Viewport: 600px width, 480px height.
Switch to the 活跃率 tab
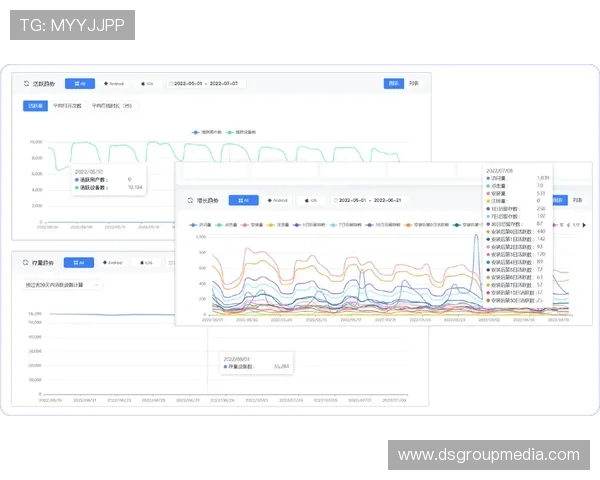click(x=36, y=104)
